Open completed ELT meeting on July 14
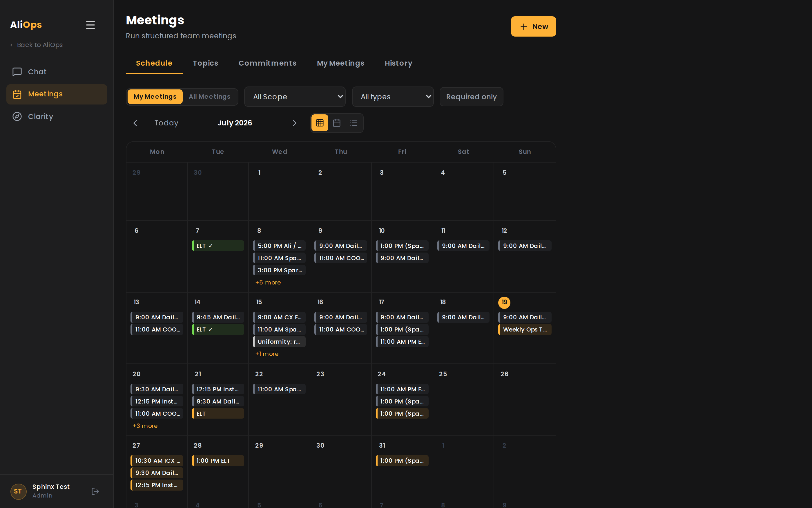Screen dimensions: 812x508 [x=218, y=329]
